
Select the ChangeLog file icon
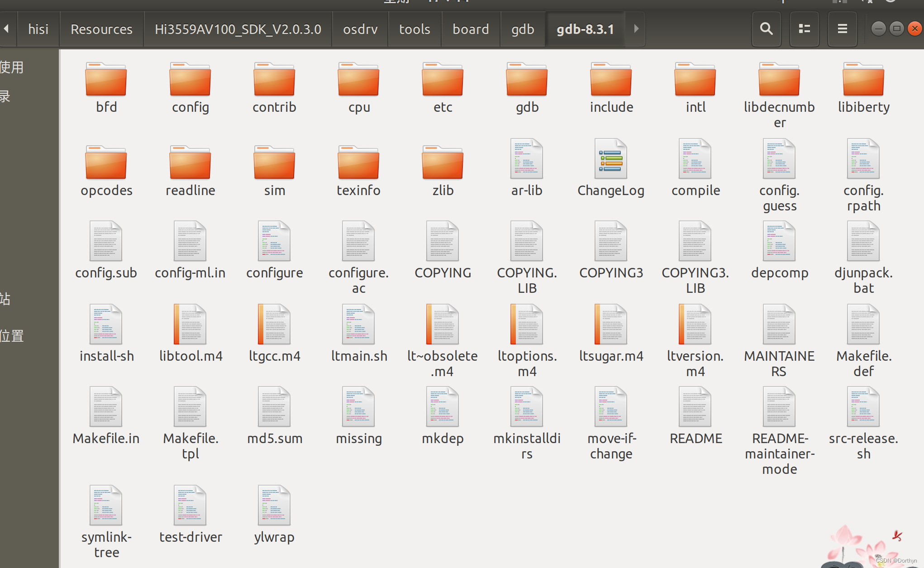point(611,159)
